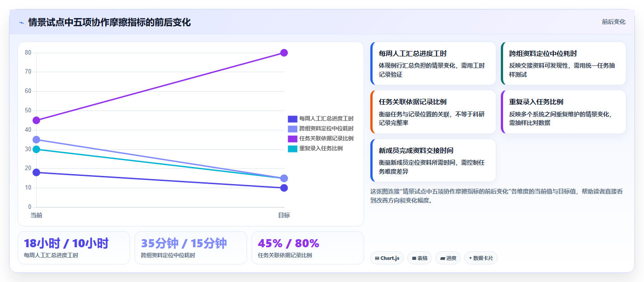The height and width of the screenshot is (282, 644).
Task: Click the 18小时 / 10小时 stat card
Action: 74,248
